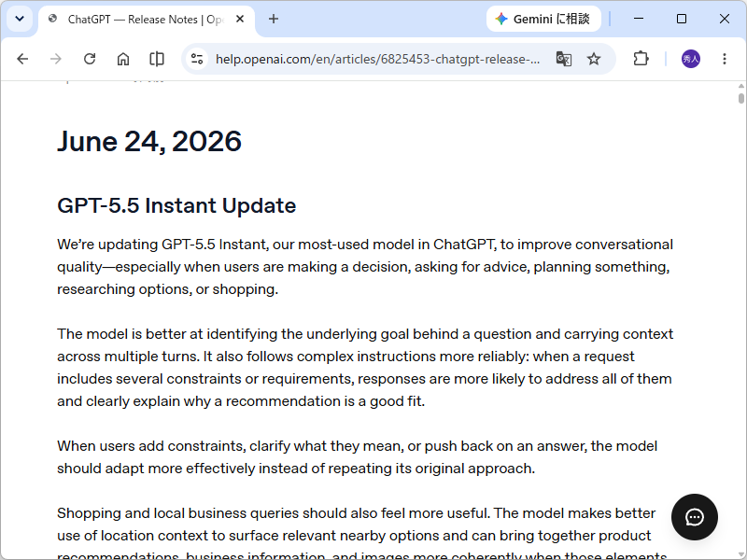Open the purple profile avatar
The image size is (747, 560).
coord(691,59)
